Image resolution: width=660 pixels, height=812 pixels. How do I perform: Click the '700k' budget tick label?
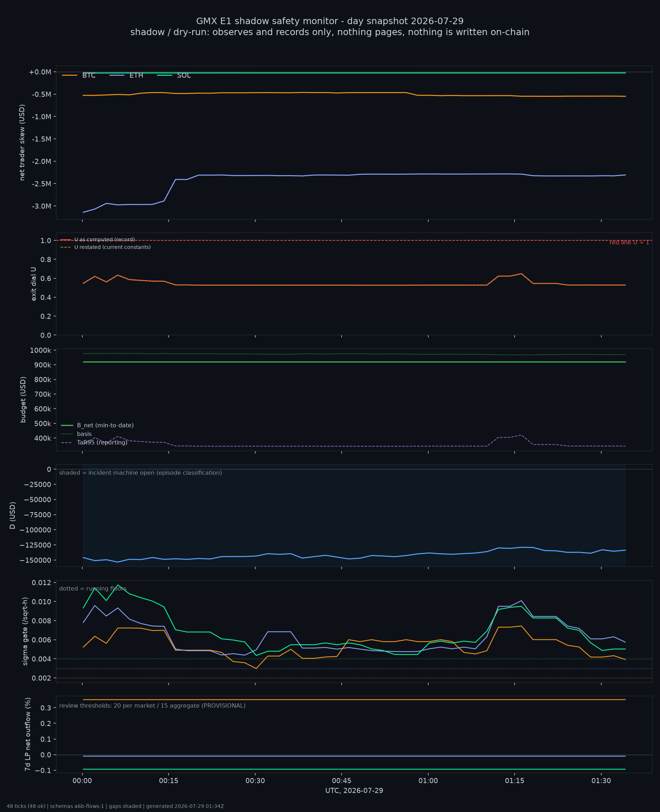pyautogui.click(x=42, y=394)
